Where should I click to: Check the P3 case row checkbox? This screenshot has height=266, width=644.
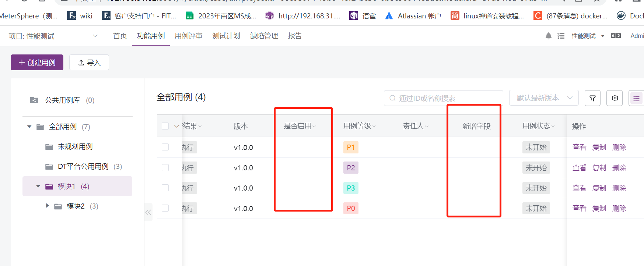165,188
